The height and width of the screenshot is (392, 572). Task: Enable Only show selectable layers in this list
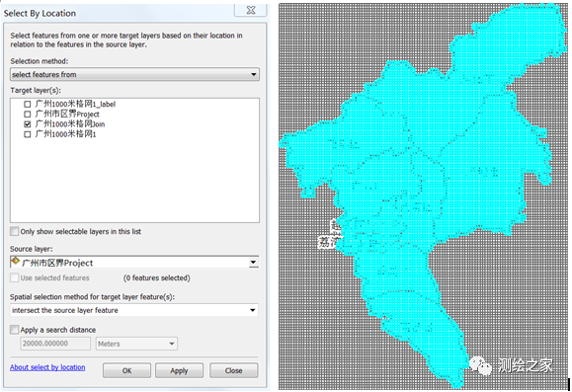[x=14, y=231]
